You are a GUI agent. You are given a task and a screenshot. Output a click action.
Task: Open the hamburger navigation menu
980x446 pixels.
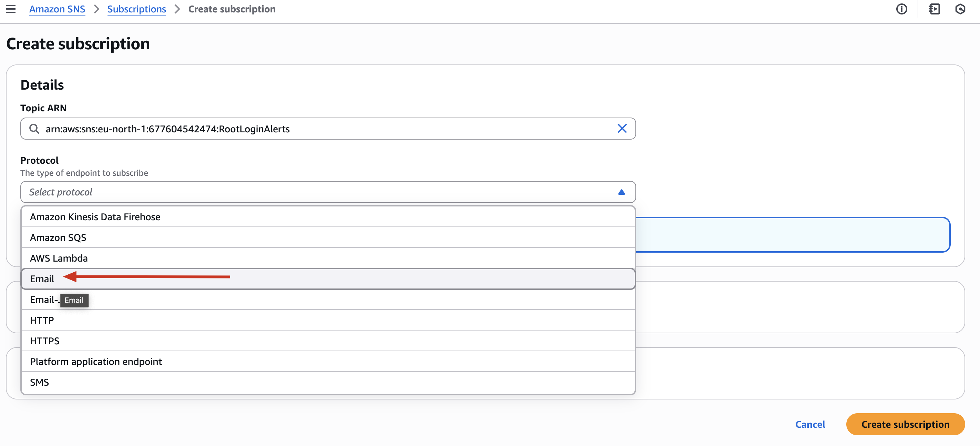click(11, 9)
